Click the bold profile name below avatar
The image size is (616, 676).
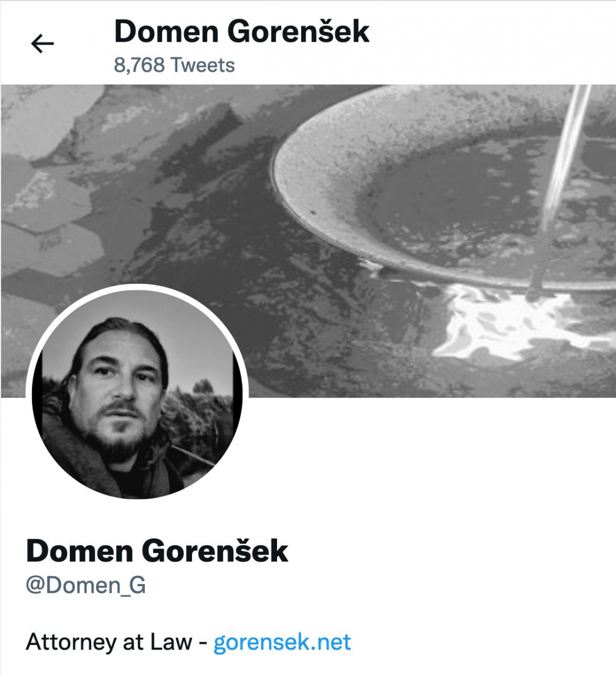pos(157,550)
